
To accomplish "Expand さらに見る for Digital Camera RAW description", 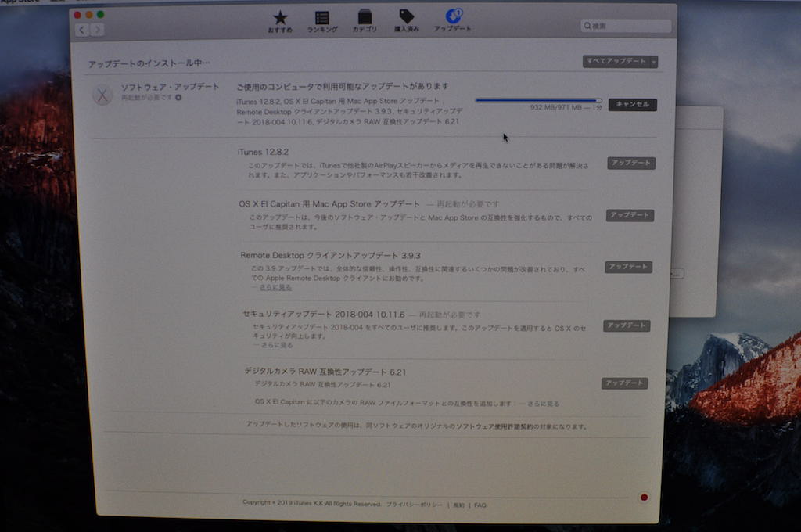I will (543, 404).
